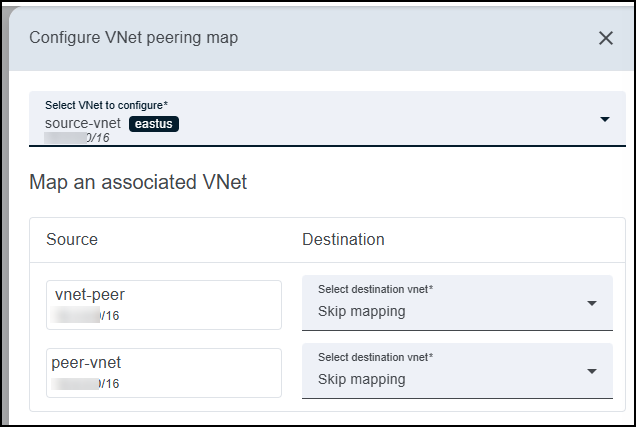Close the Configure VNet peering map dialog
The height and width of the screenshot is (427, 636).
605,38
